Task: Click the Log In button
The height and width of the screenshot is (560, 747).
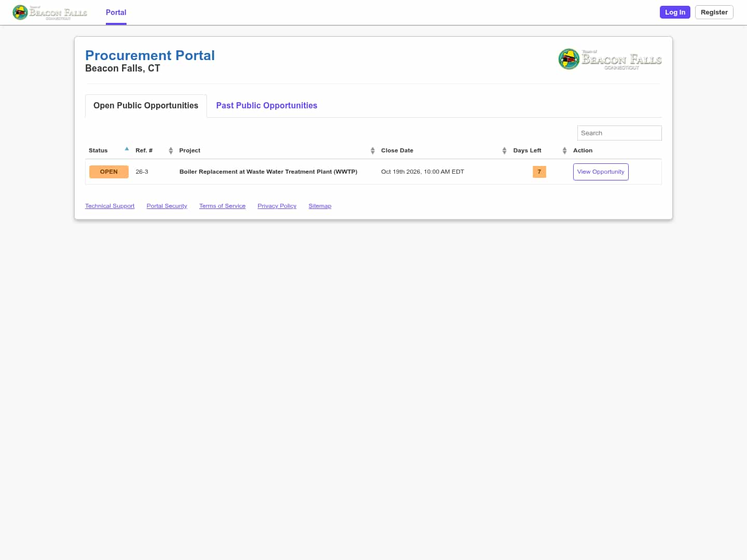Action: 675,12
